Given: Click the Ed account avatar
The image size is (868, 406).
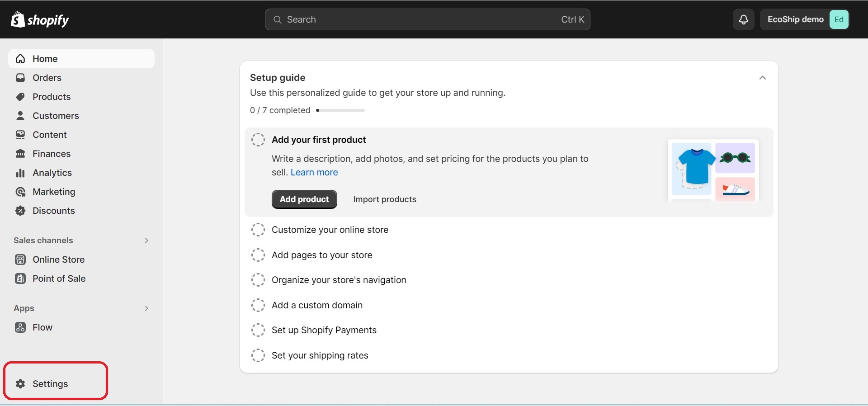Looking at the screenshot, I should pyautogui.click(x=839, y=19).
